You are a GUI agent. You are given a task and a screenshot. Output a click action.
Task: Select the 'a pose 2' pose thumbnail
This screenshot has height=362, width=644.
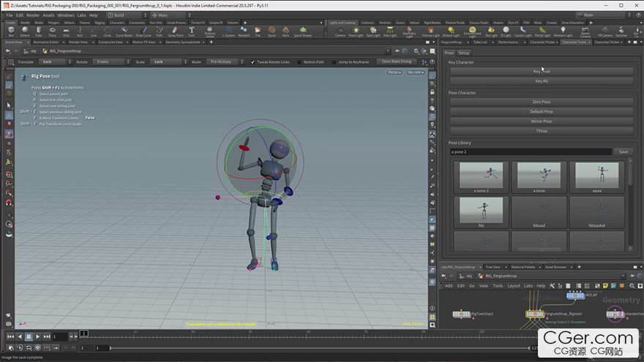click(480, 177)
